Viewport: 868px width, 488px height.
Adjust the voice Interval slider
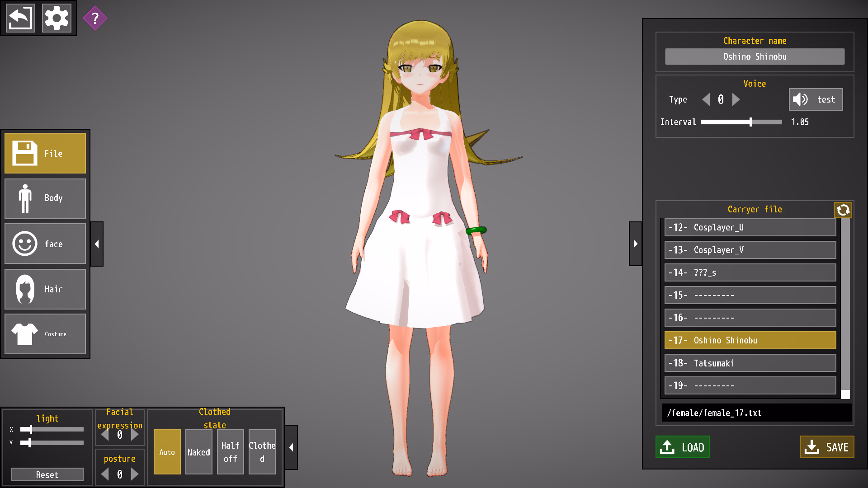(750, 122)
